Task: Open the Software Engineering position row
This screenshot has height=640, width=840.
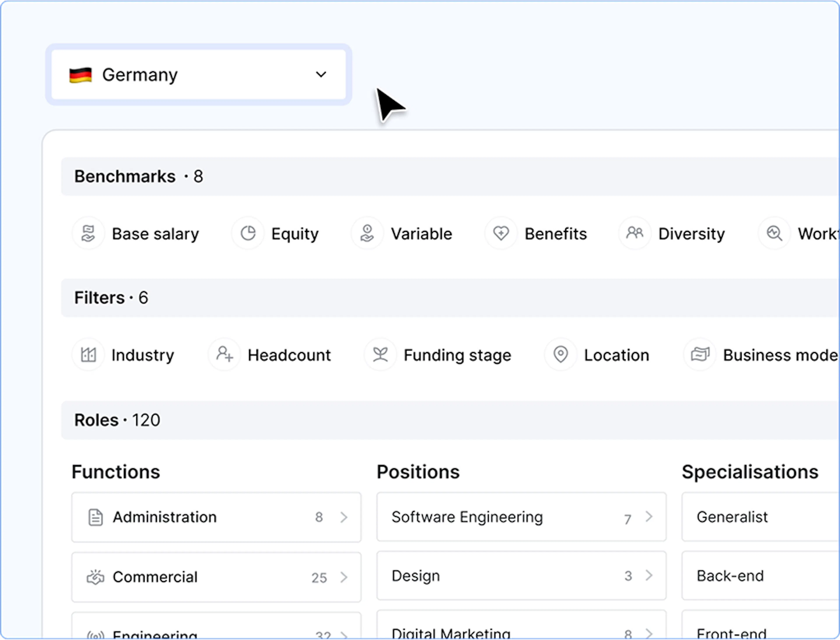Action: pyautogui.click(x=521, y=517)
